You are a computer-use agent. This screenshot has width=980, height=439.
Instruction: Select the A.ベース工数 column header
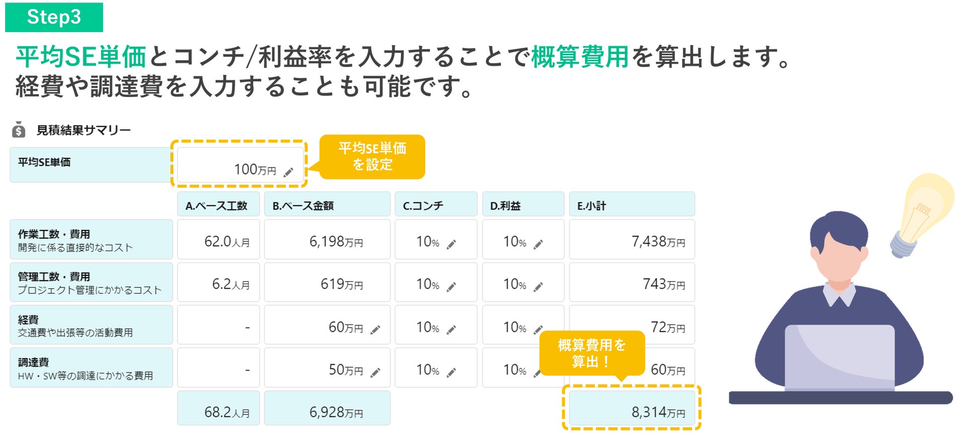click(x=218, y=204)
